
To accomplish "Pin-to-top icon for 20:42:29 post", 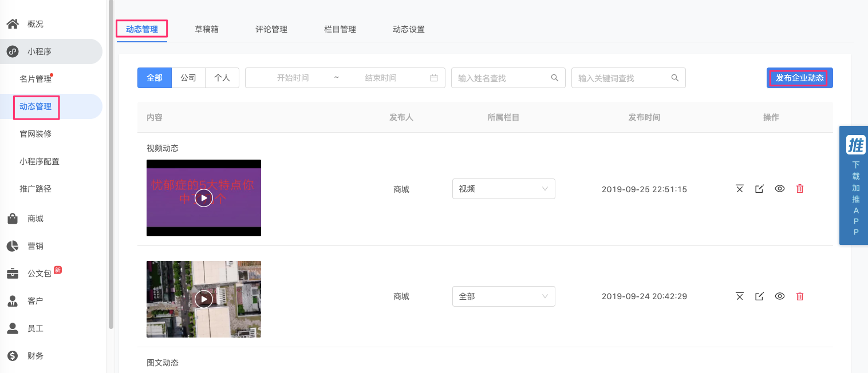I will point(740,296).
